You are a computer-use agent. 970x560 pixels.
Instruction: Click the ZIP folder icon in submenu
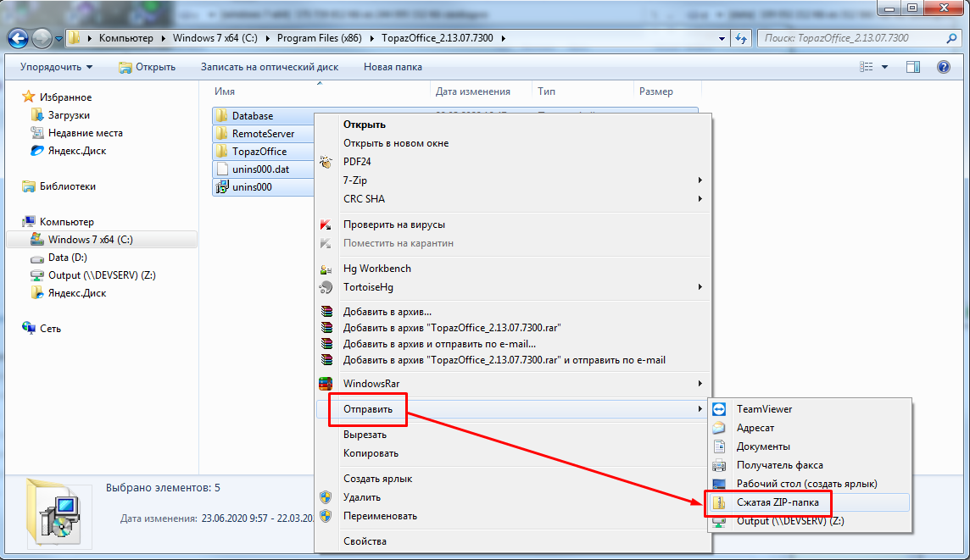719,502
